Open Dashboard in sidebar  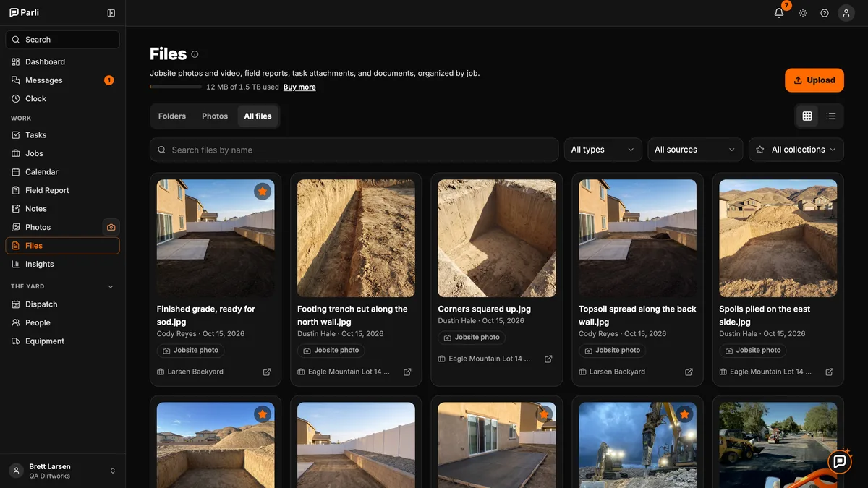coord(62,61)
